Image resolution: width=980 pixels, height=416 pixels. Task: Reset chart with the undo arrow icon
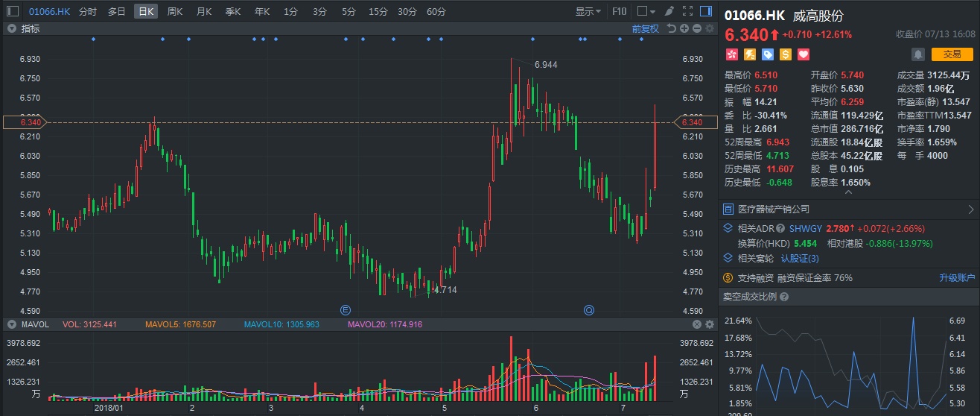coord(672,28)
